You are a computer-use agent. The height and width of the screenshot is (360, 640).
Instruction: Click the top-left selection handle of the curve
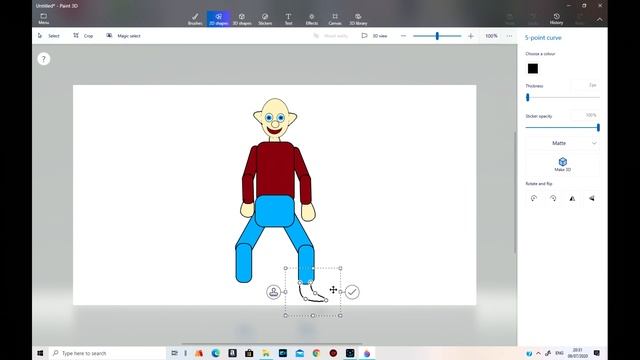pos(286,268)
